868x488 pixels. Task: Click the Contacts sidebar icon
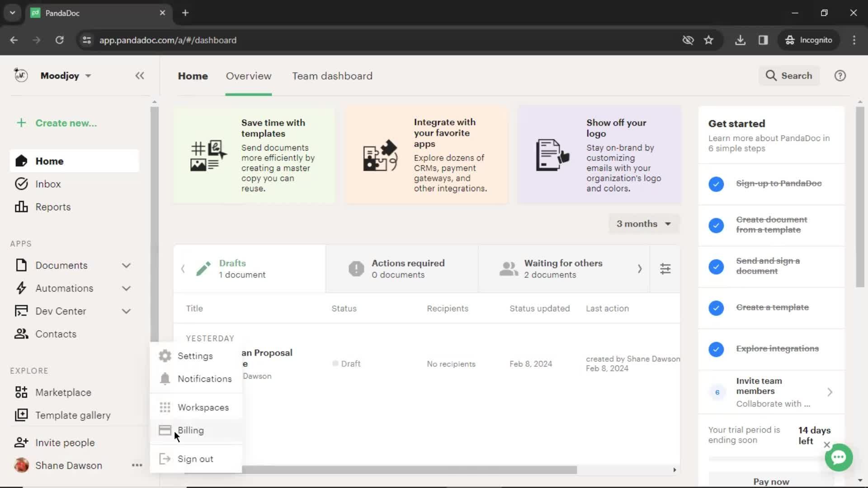pos(21,333)
